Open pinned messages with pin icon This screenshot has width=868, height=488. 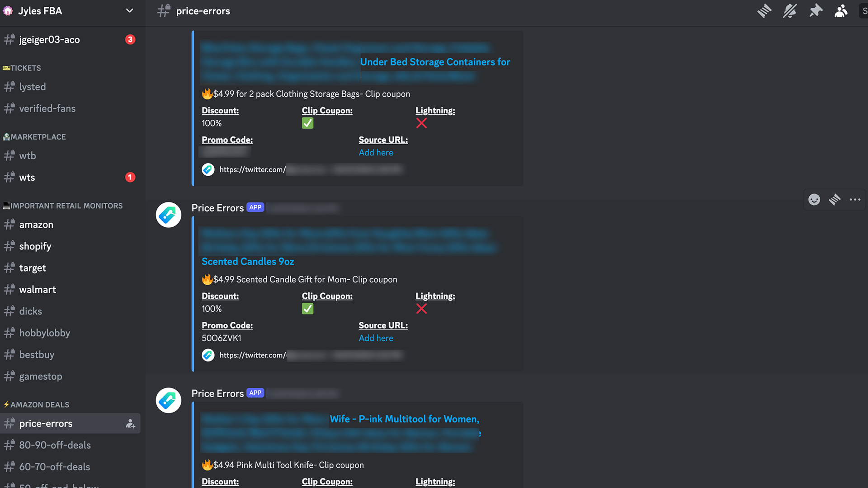click(816, 11)
